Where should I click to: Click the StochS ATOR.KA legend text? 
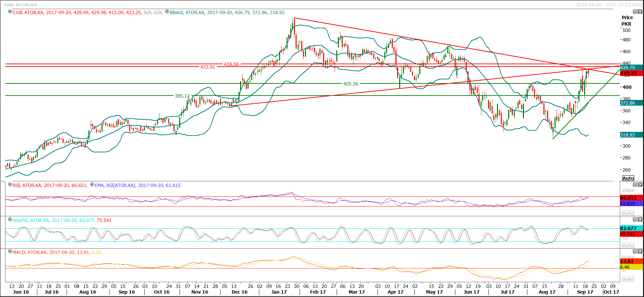point(62,220)
